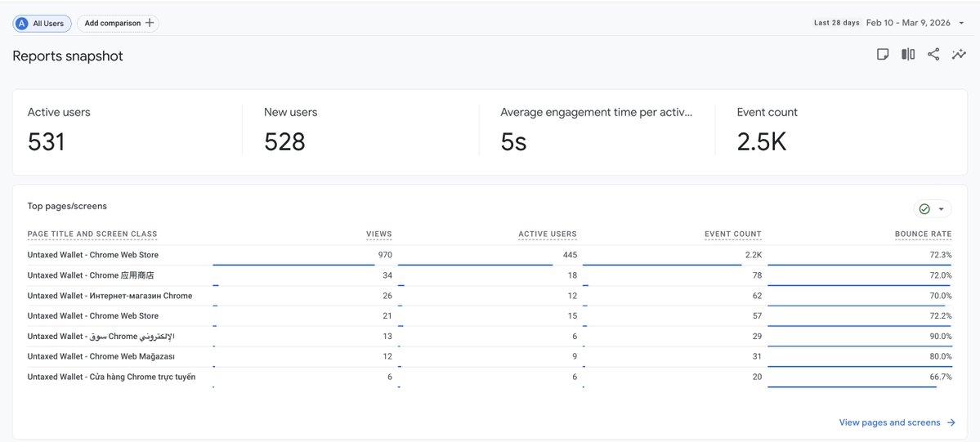Select the New users metric card
The height and width of the screenshot is (442, 980).
point(360,132)
